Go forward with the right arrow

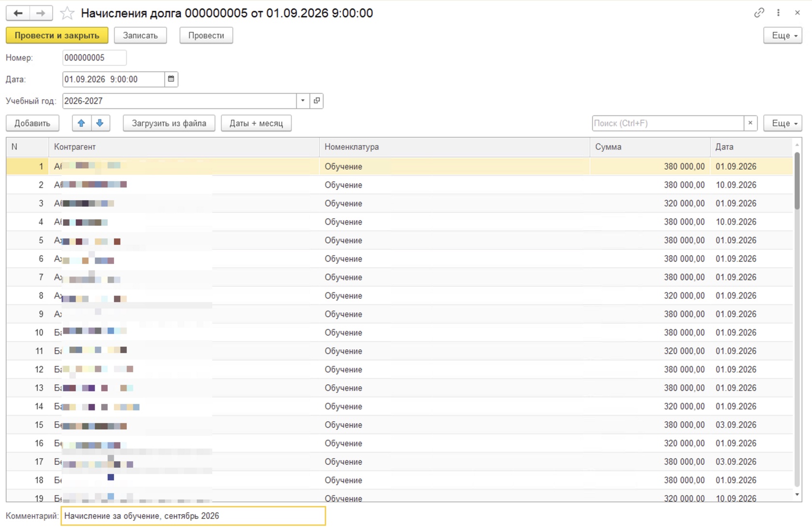click(41, 13)
